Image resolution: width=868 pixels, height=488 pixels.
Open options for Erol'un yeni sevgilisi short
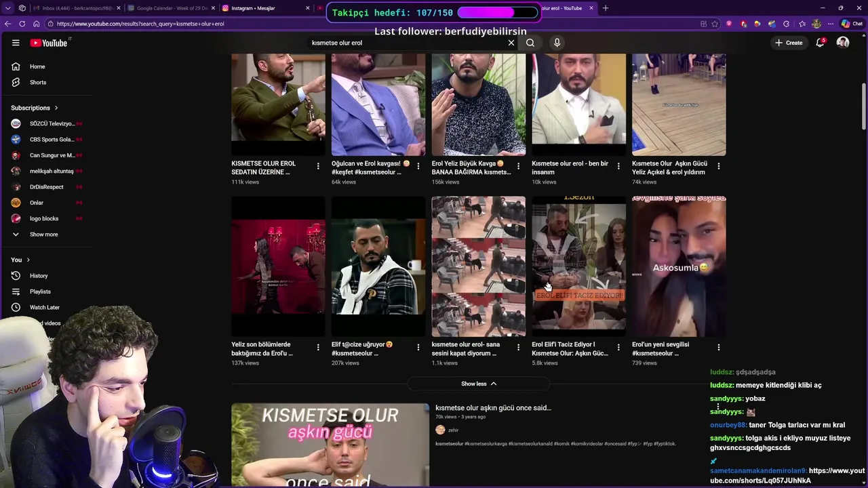(x=719, y=347)
